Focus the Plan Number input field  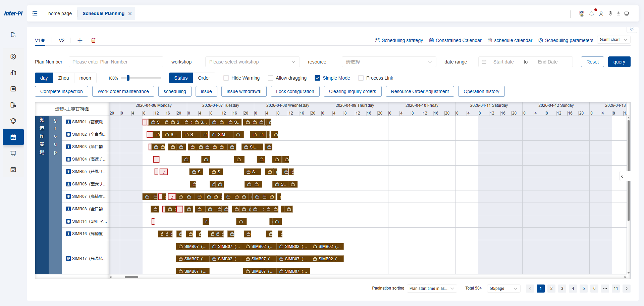tap(116, 62)
